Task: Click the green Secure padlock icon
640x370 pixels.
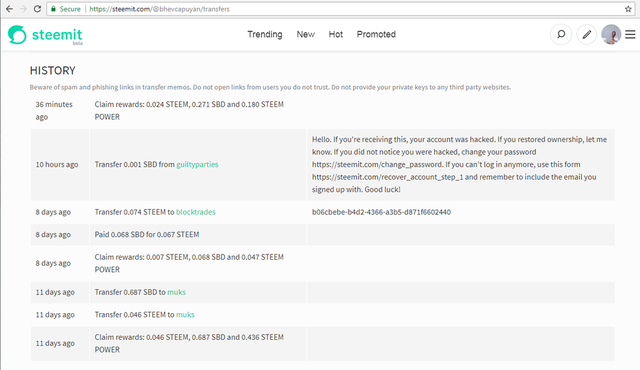Action: click(53, 9)
